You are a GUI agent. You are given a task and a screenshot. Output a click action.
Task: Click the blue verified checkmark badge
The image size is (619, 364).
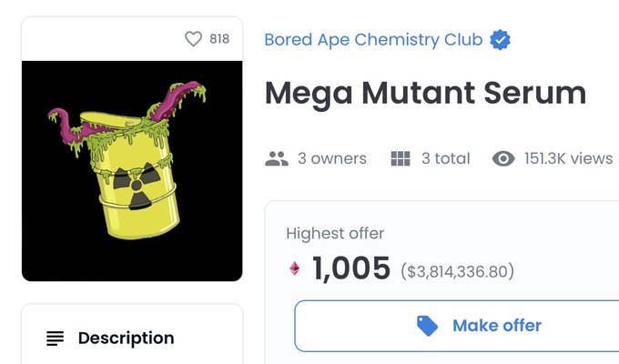500,40
